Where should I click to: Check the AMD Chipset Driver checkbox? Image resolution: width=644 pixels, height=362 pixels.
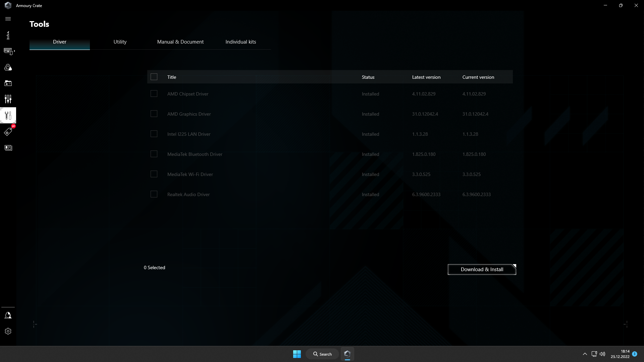click(x=154, y=94)
